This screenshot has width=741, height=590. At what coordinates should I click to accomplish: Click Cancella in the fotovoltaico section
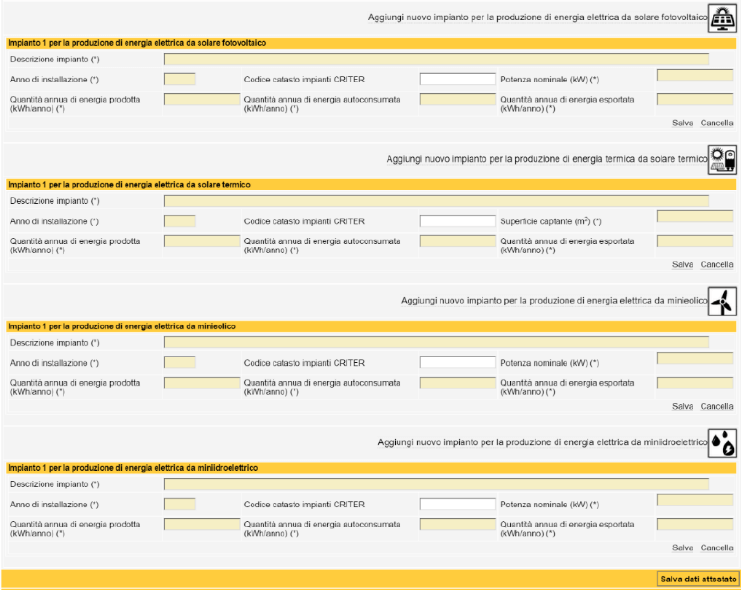(x=717, y=123)
